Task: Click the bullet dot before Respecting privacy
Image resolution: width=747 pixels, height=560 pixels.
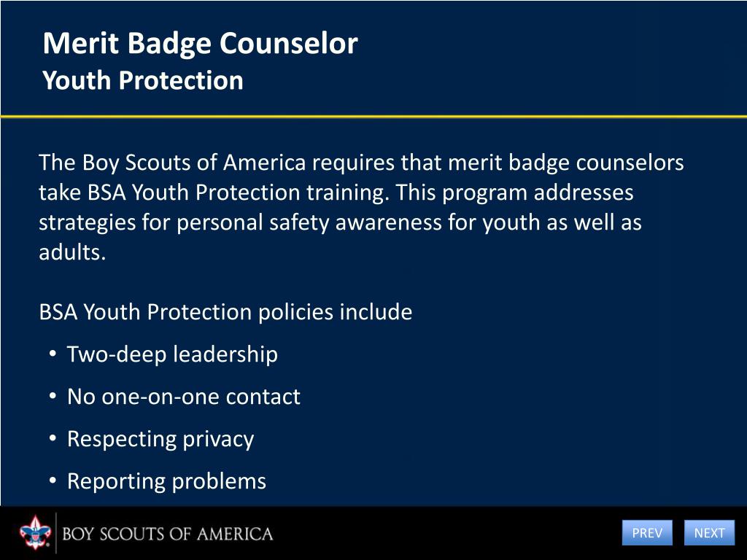Action: click(53, 438)
